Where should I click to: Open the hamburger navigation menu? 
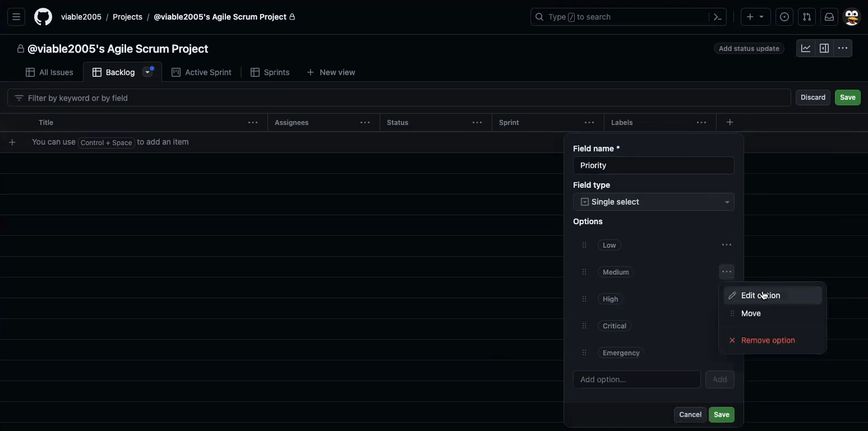point(16,17)
